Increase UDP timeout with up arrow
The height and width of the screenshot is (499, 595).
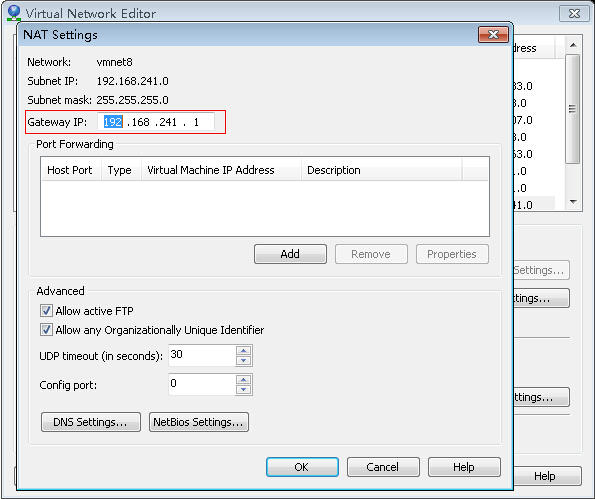pos(244,350)
